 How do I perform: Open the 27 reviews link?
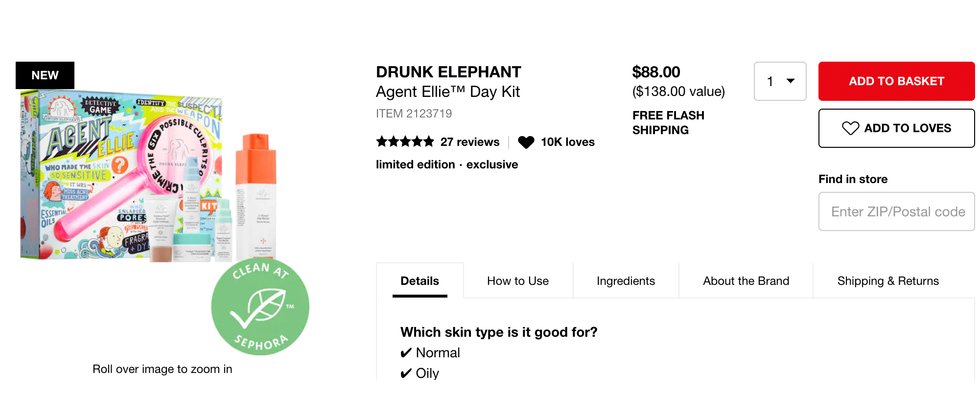(470, 142)
